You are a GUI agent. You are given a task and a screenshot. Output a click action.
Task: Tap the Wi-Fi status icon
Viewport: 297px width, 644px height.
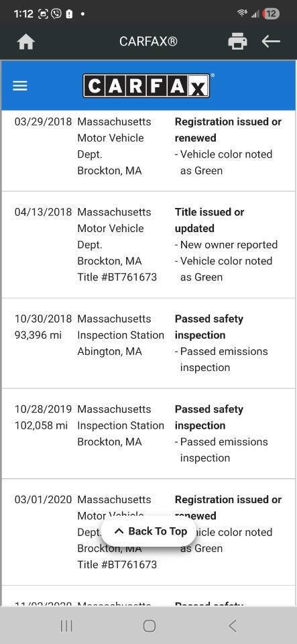[x=242, y=13]
